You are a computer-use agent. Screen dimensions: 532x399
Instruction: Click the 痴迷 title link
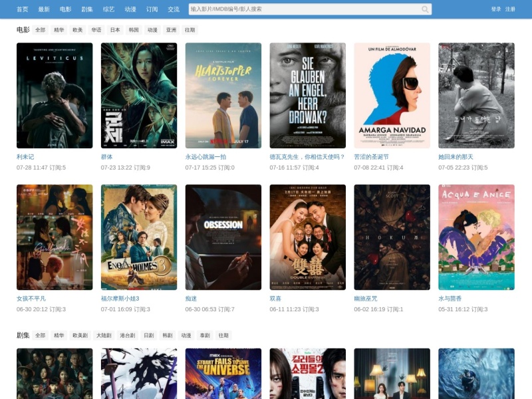[191, 299]
